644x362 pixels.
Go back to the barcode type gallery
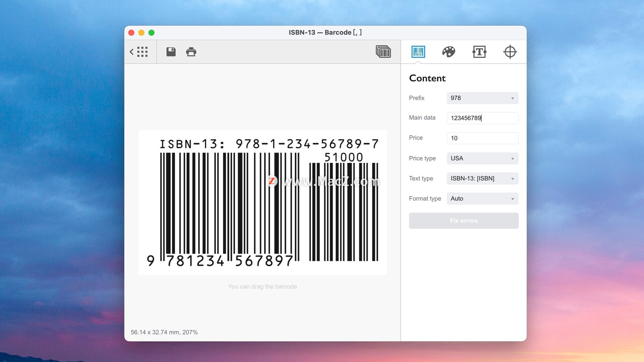tap(139, 52)
